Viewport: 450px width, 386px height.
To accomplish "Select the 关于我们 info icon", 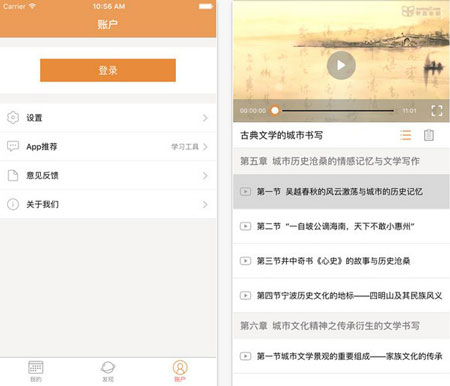I will point(13,204).
